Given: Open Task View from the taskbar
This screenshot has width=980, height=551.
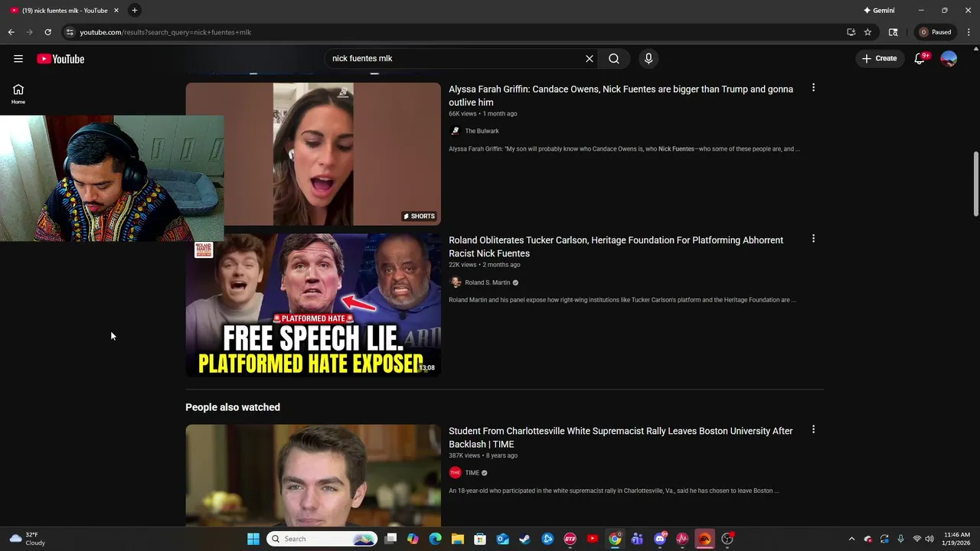Looking at the screenshot, I should point(390,539).
